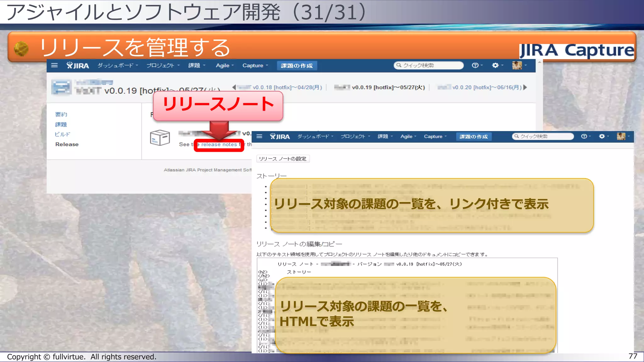Viewport: 644px width, 362px height.
Task: Open hamburger menu in front JIRA window
Action: (259, 136)
